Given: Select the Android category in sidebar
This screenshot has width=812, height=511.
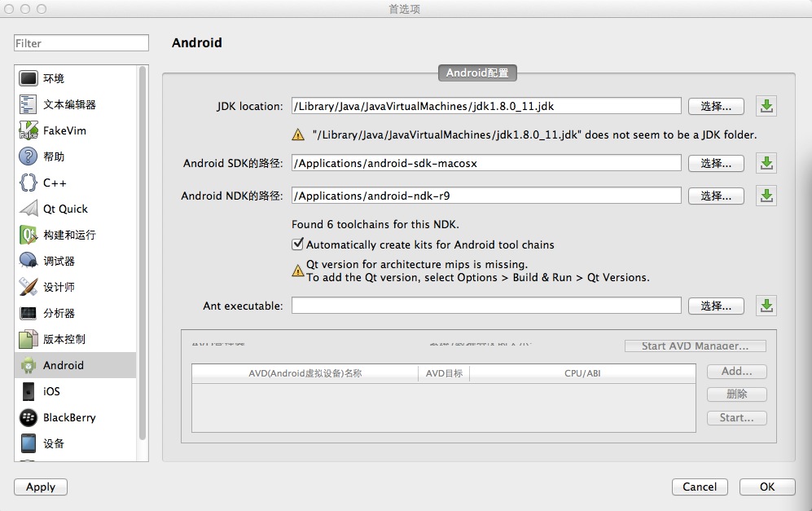Looking at the screenshot, I should [76, 365].
